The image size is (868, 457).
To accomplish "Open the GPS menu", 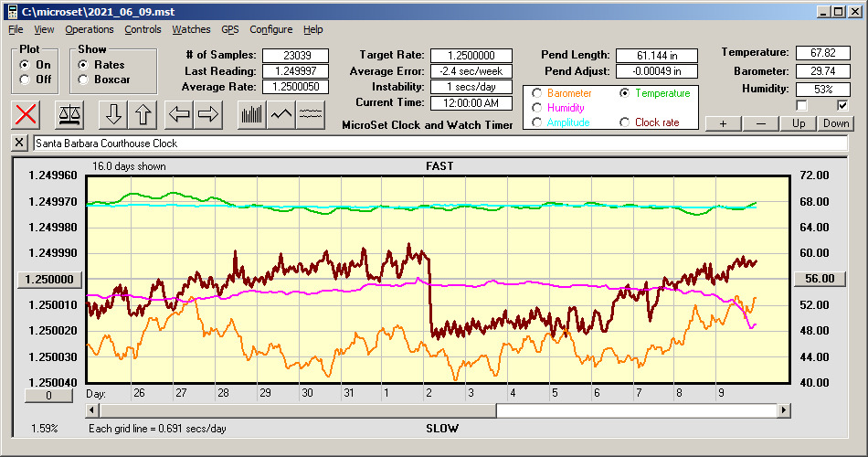I will coord(229,29).
